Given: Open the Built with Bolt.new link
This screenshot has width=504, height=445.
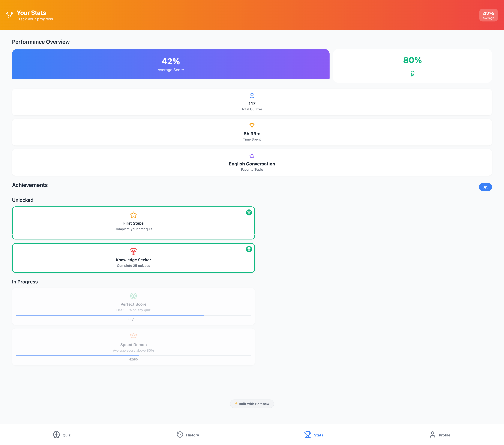Looking at the screenshot, I should (x=252, y=404).
